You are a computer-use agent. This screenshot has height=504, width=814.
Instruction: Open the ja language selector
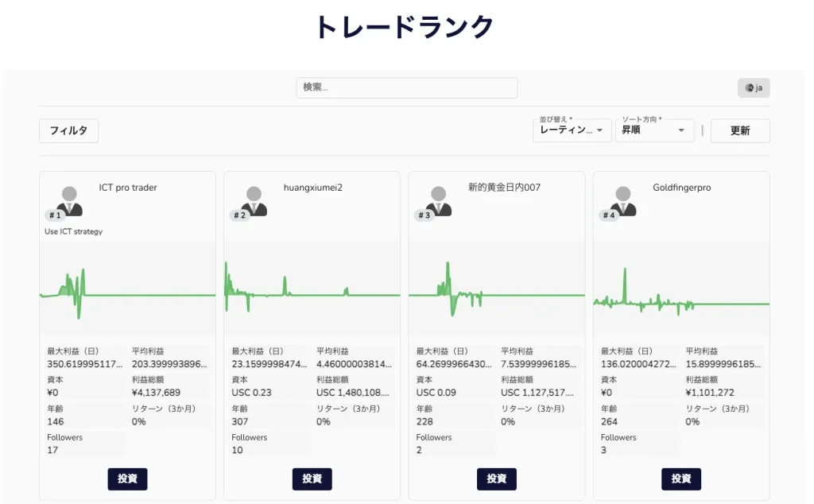point(753,87)
